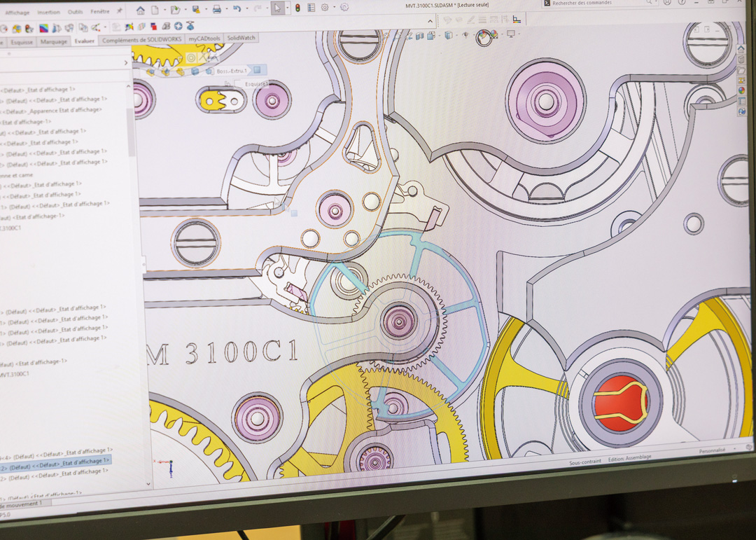This screenshot has height=540, width=756.
Task: Click the Display Style cube icon
Action: tap(449, 35)
